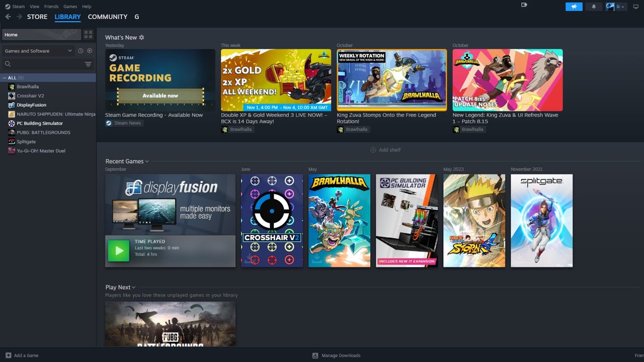644x362 pixels.
Task: Switch to the COMMUNITY tab
Action: [108, 17]
